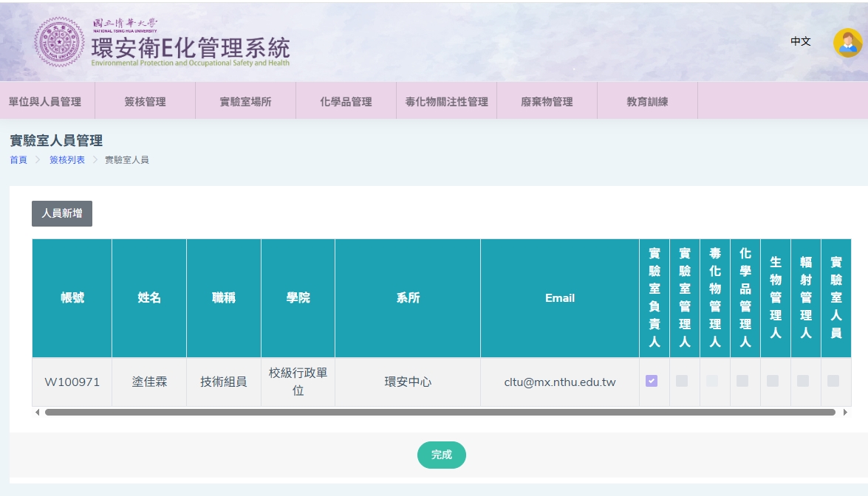The height and width of the screenshot is (496, 868).
Task: Expand the 化學品管理 menu
Action: (x=346, y=102)
